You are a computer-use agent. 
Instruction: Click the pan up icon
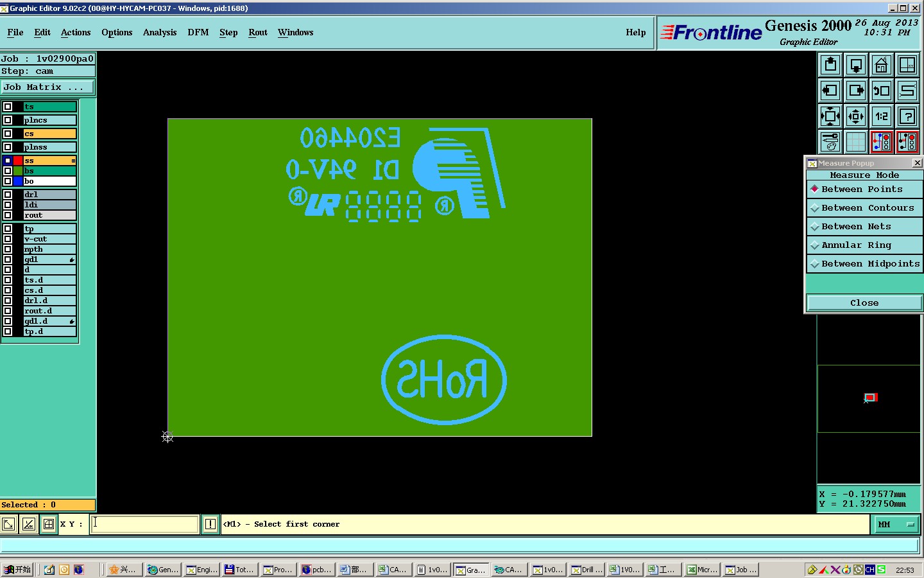830,65
